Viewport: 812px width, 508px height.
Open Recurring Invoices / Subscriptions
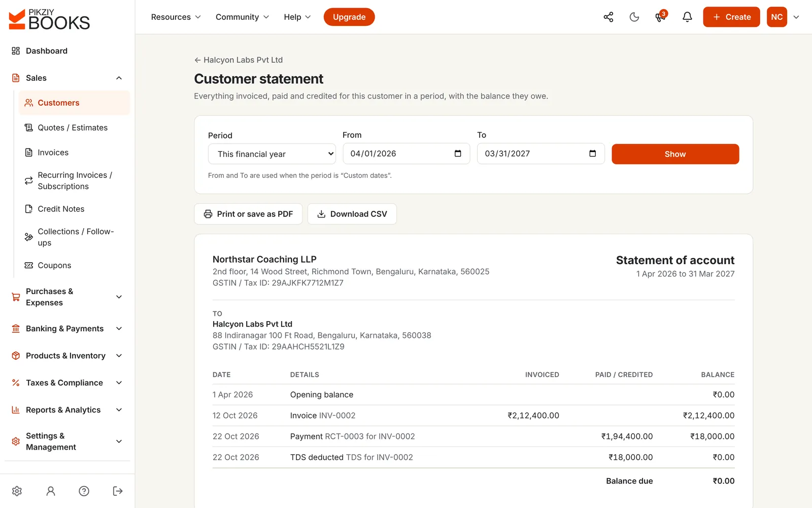pos(74,180)
